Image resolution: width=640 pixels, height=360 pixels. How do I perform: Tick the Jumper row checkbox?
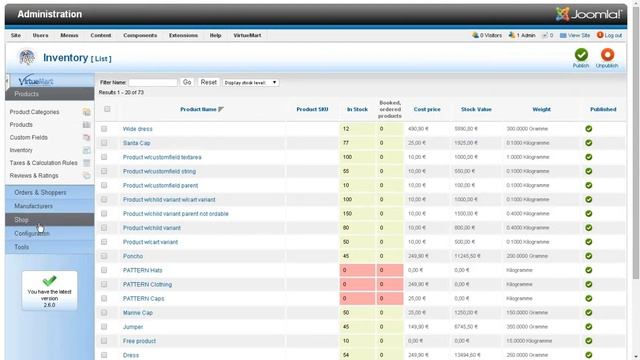(x=104, y=327)
